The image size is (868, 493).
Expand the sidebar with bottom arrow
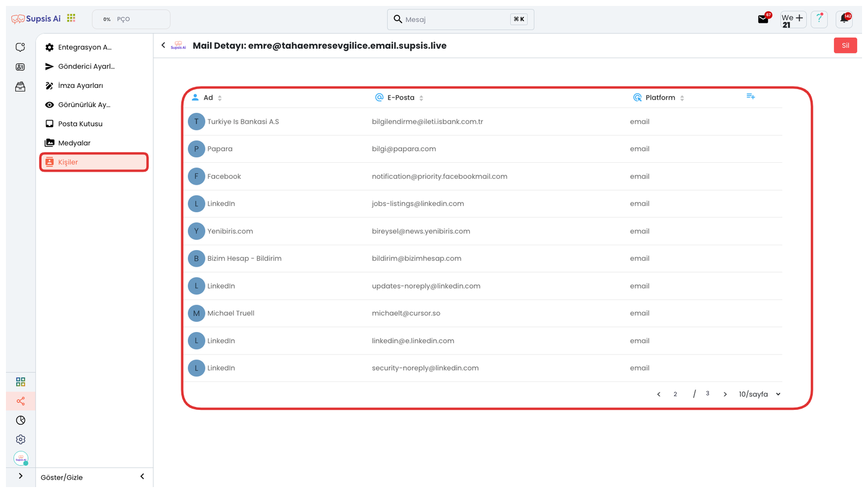[x=21, y=476]
